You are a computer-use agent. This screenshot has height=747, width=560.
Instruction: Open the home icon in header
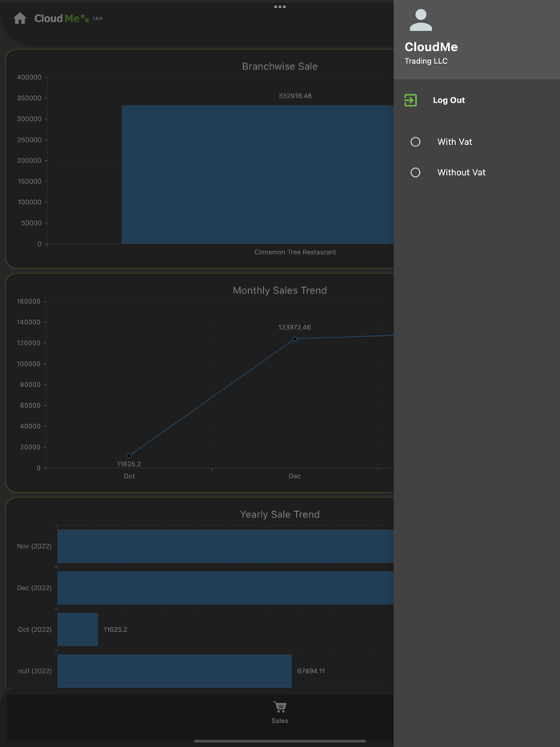point(19,18)
